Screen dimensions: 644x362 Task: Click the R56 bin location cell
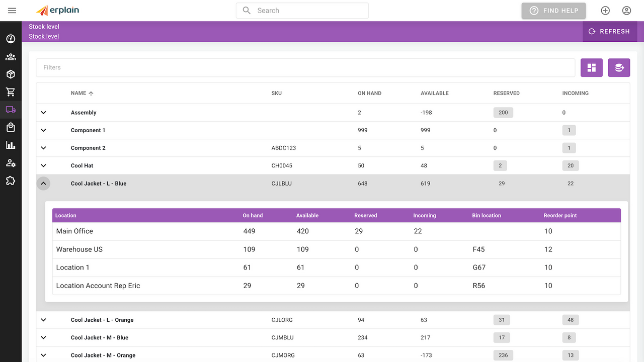pyautogui.click(x=478, y=286)
